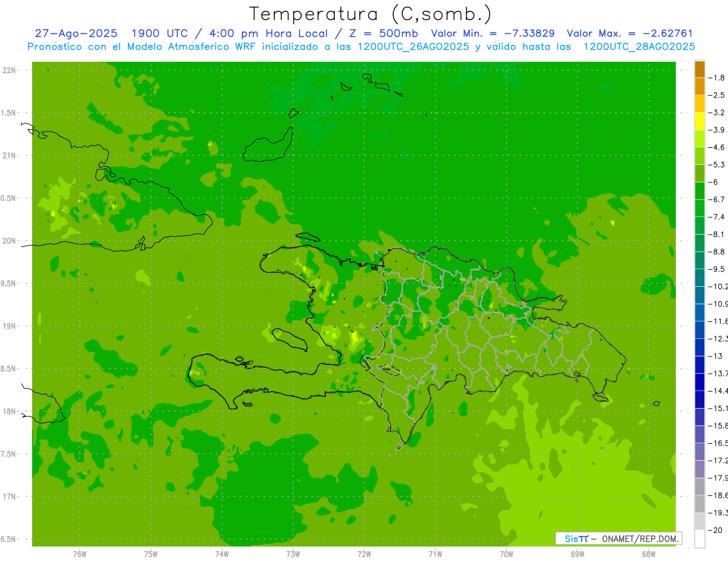Click the '22N' latitude axis label
The image size is (728, 562).
click(9, 70)
